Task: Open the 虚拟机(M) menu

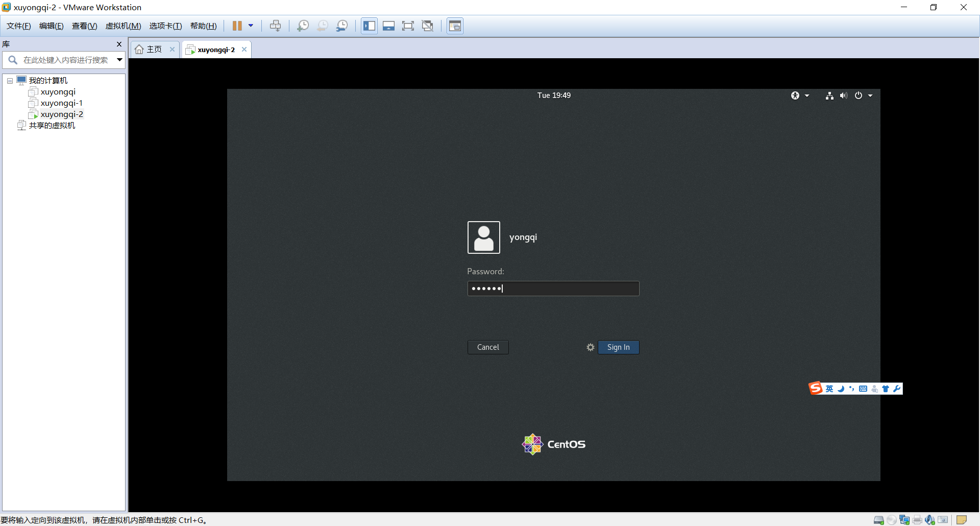Action: 124,26
